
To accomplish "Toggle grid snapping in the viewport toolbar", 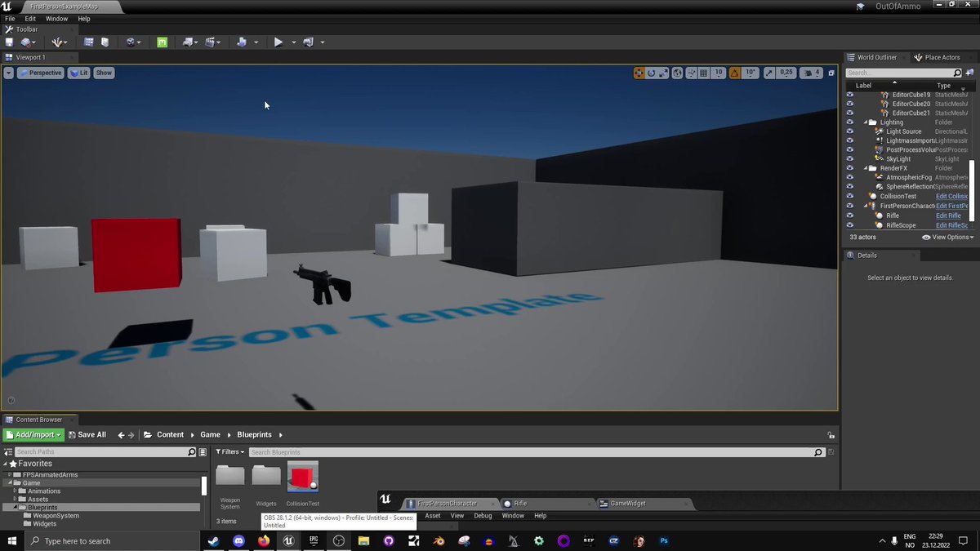I will (x=702, y=73).
